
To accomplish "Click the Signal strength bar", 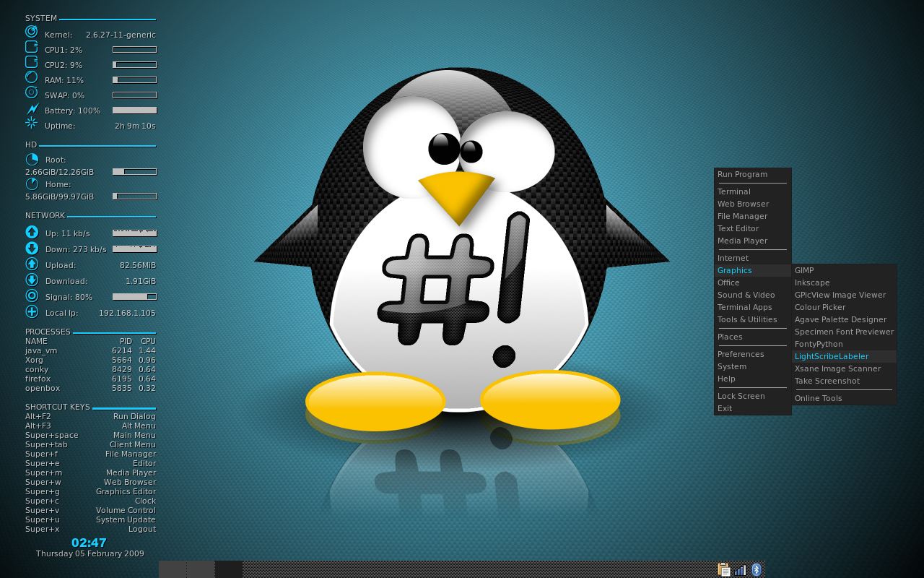I will (134, 297).
